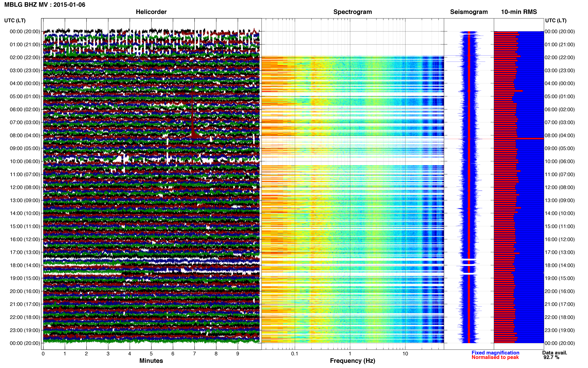Click the left-axis '05:00 (01:00)' time label

pos(25,96)
